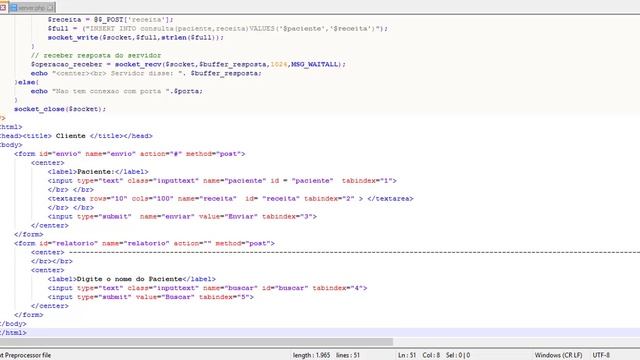
Task: Place cursor on the $receita = $_POST line
Action: tap(111, 20)
